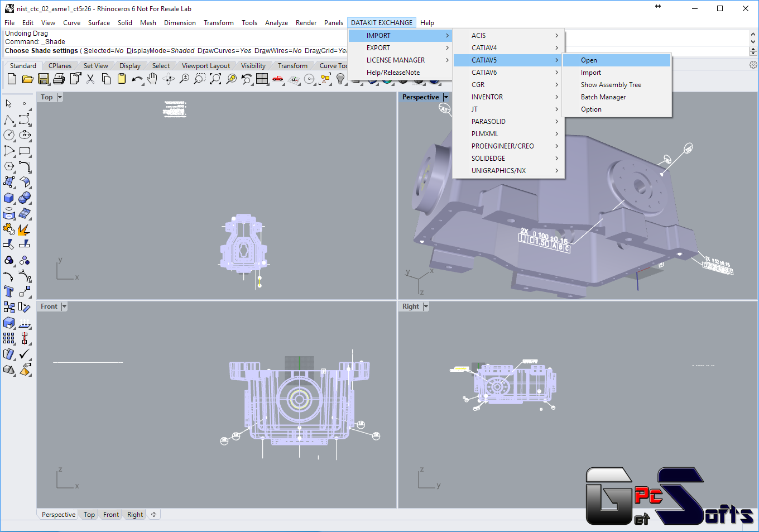Switch to the Set View toolbar tab
Image resolution: width=759 pixels, height=532 pixels.
[x=95, y=66]
